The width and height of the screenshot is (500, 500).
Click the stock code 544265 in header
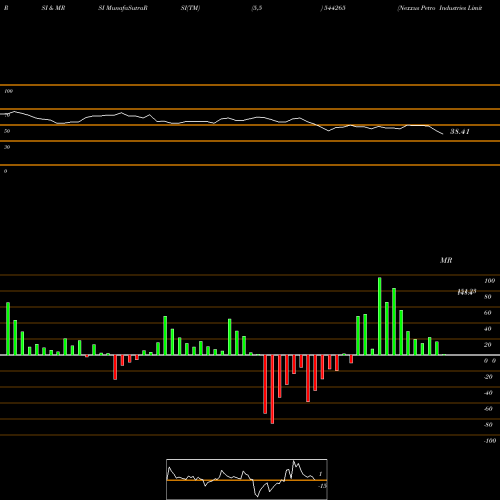click(334, 8)
